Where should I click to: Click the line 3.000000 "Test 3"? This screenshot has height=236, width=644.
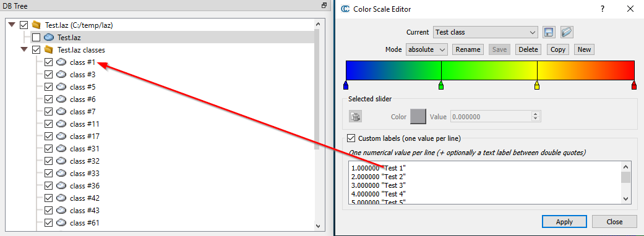point(379,185)
